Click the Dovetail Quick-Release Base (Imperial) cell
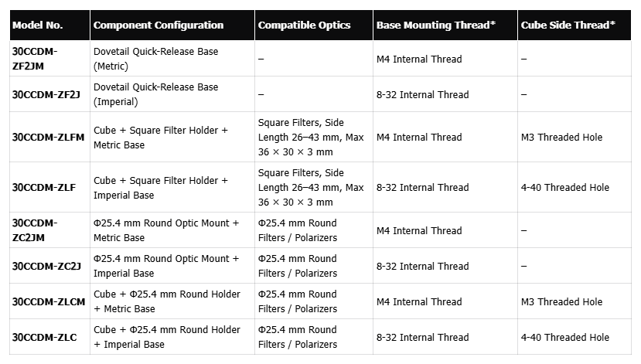This screenshot has width=641, height=364. tap(155, 94)
